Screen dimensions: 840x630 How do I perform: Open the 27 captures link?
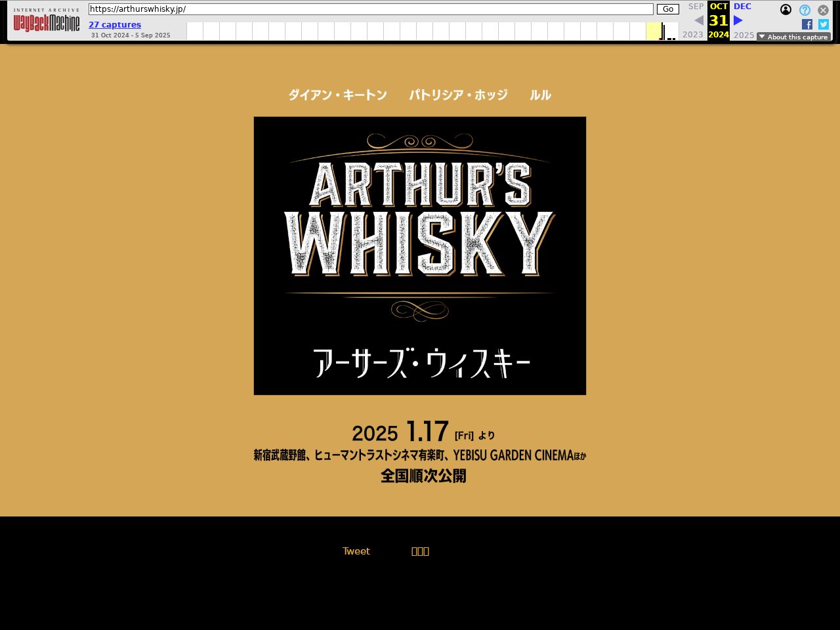115,24
